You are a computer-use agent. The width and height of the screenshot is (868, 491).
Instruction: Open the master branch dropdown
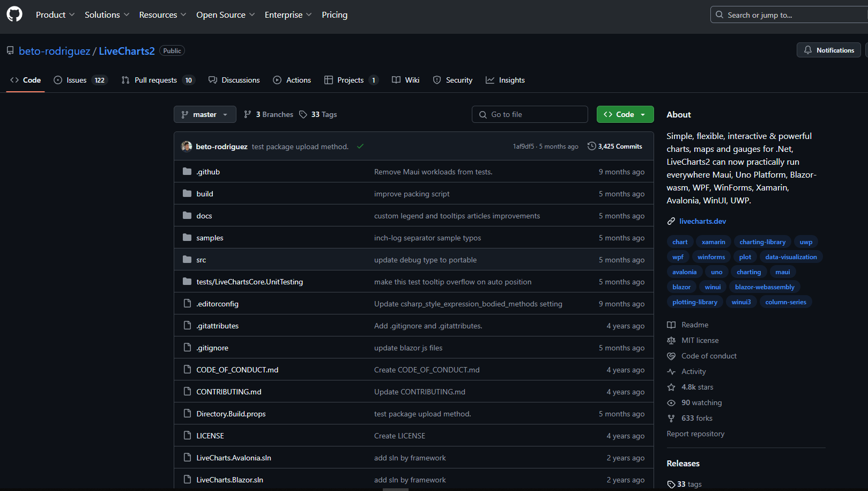(x=205, y=114)
